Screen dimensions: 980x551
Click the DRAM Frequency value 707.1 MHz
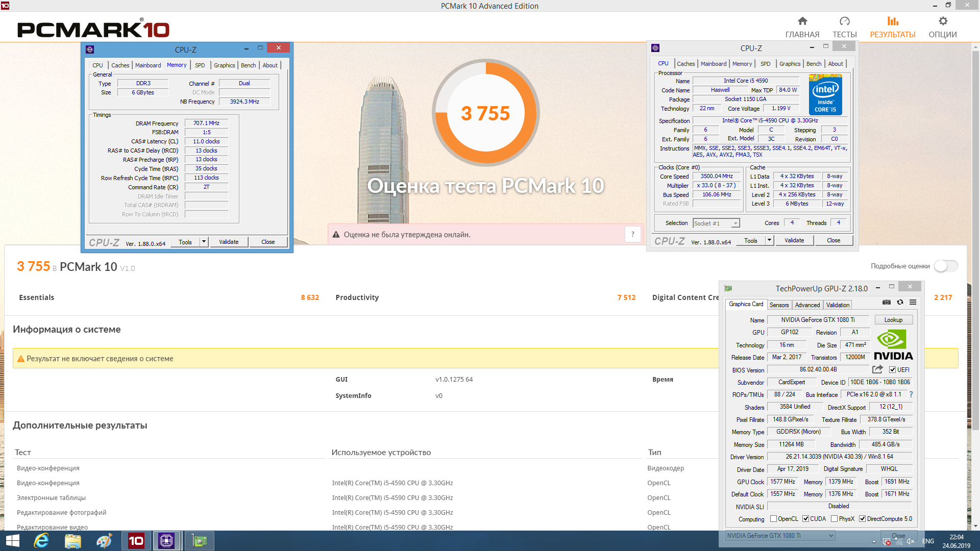(x=206, y=123)
